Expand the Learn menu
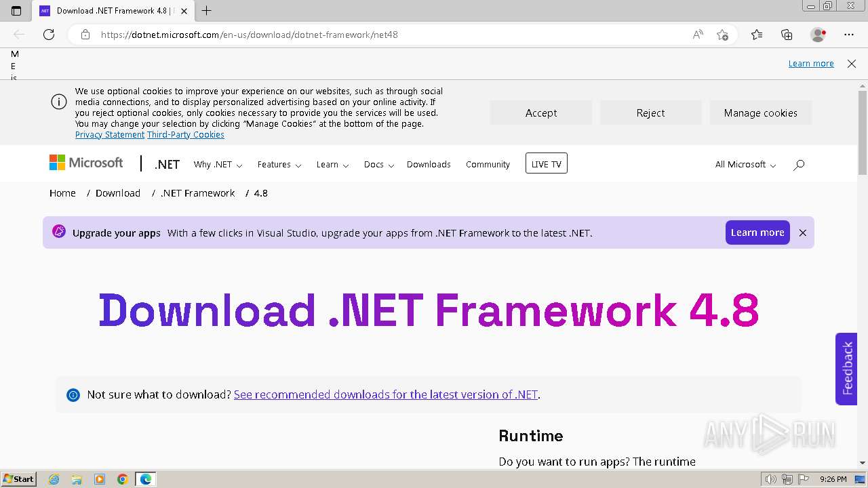Viewport: 868px width, 488px height. (332, 165)
